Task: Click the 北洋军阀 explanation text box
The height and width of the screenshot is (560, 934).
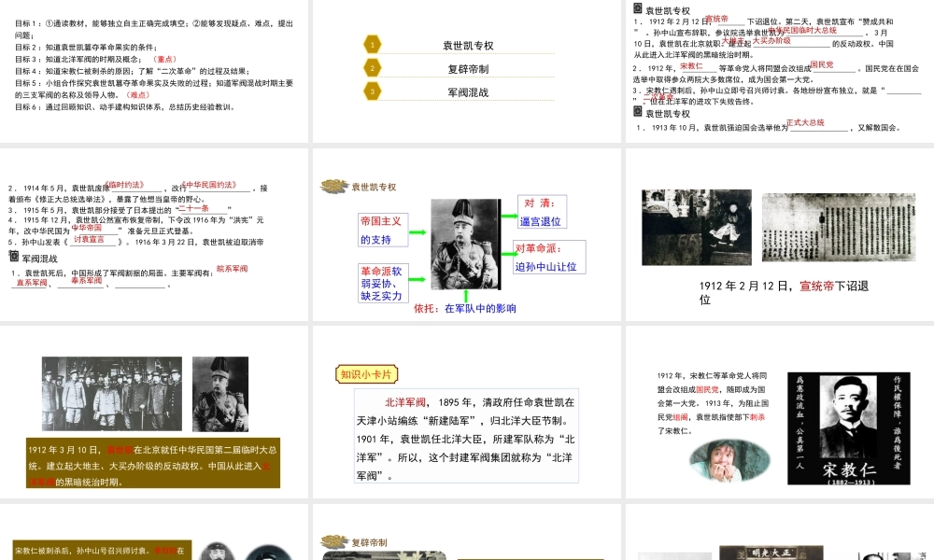Action: (x=466, y=437)
